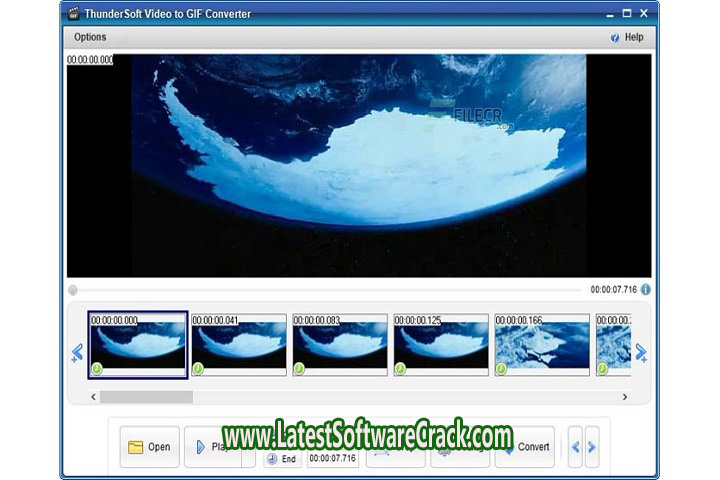Select the frame thumbnail at 00:00:00.083
The height and width of the screenshot is (480, 720).
point(340,345)
